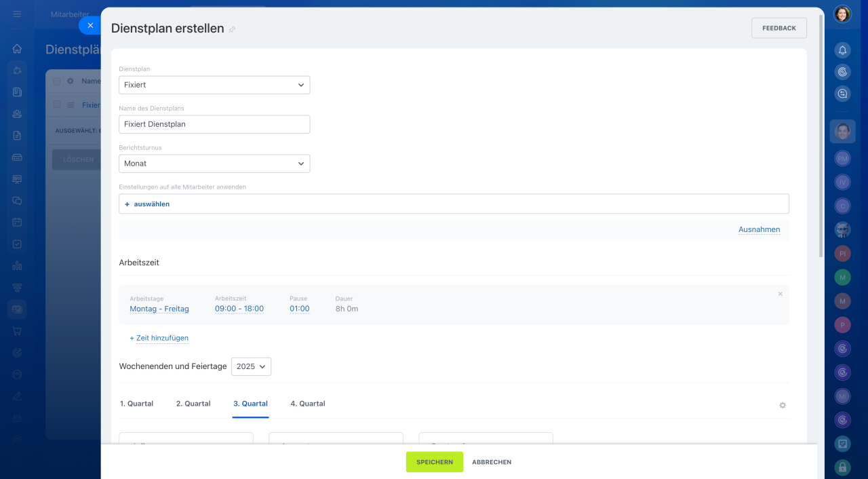
Task: Click the Name des Dienstplans input field
Action: 214,124
